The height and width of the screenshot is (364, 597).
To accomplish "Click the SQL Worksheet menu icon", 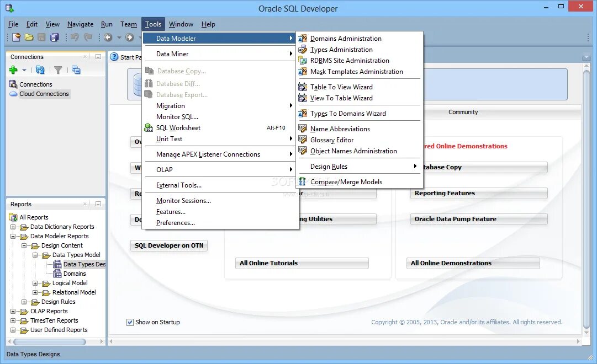I will [149, 128].
